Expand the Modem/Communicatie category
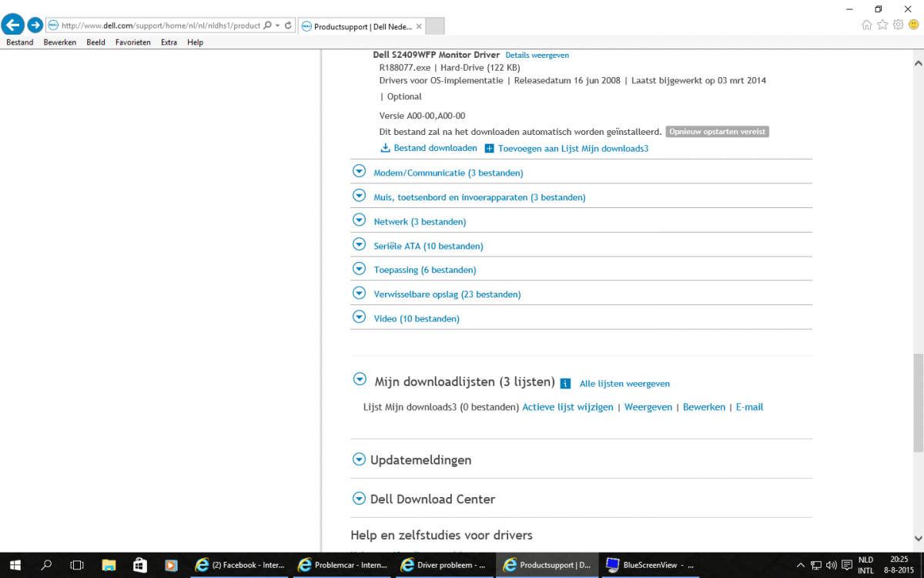 (x=359, y=172)
